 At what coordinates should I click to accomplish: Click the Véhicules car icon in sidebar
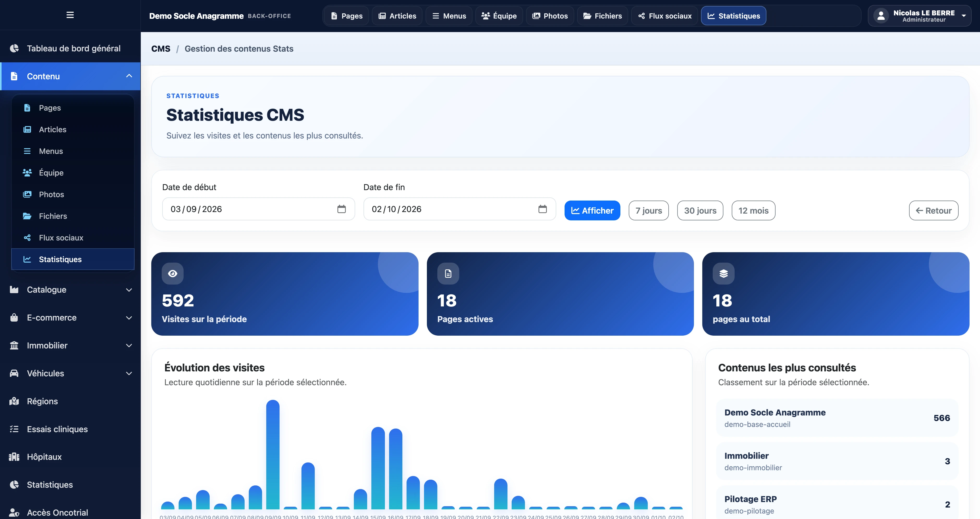[14, 373]
